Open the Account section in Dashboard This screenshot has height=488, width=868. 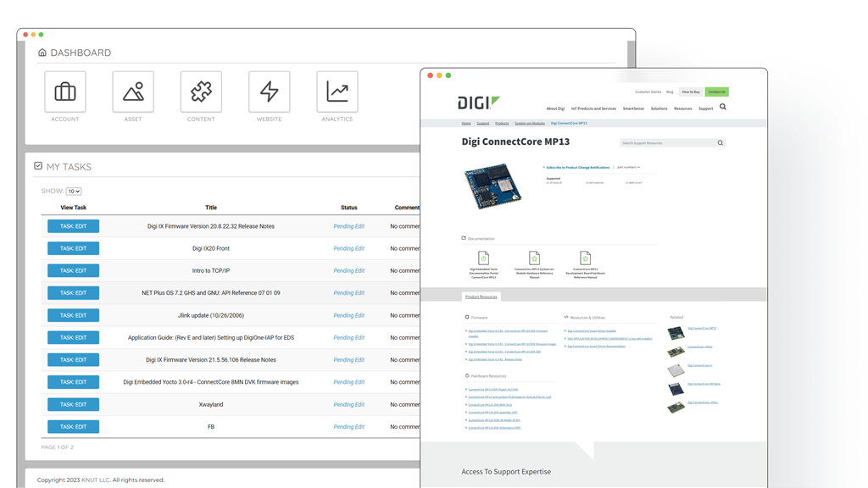click(x=65, y=91)
